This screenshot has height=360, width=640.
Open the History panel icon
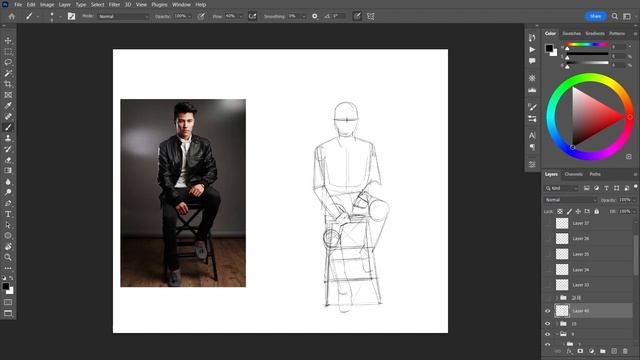pos(532,38)
